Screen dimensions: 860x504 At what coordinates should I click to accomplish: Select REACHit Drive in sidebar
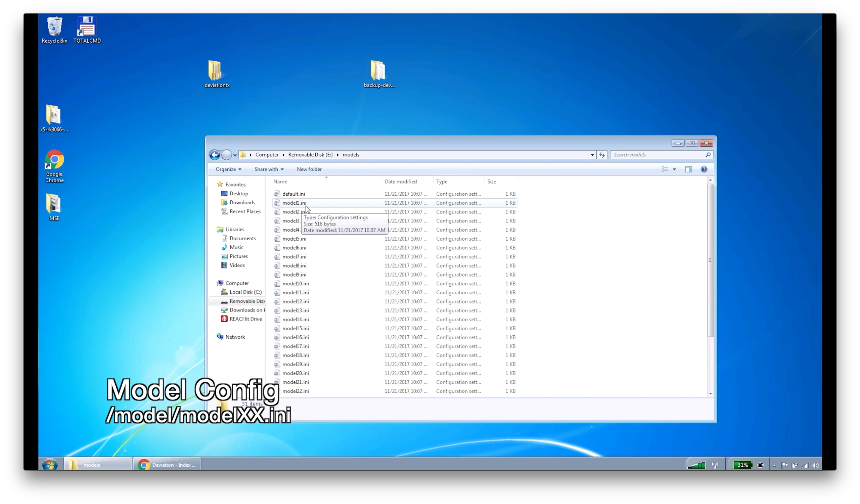[x=245, y=319]
